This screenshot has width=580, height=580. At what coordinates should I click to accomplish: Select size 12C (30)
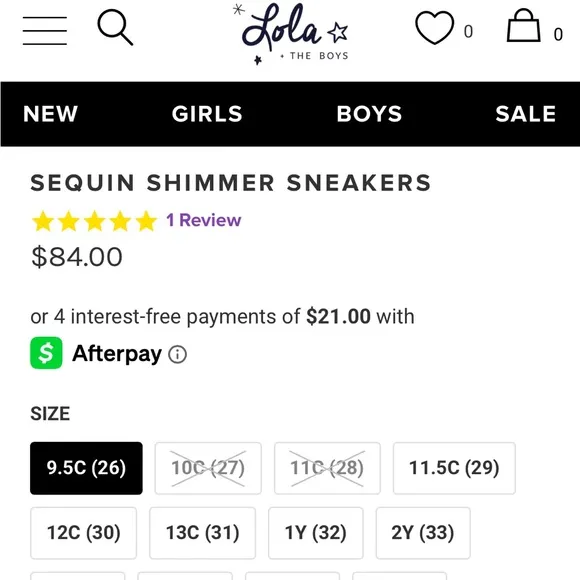84,533
